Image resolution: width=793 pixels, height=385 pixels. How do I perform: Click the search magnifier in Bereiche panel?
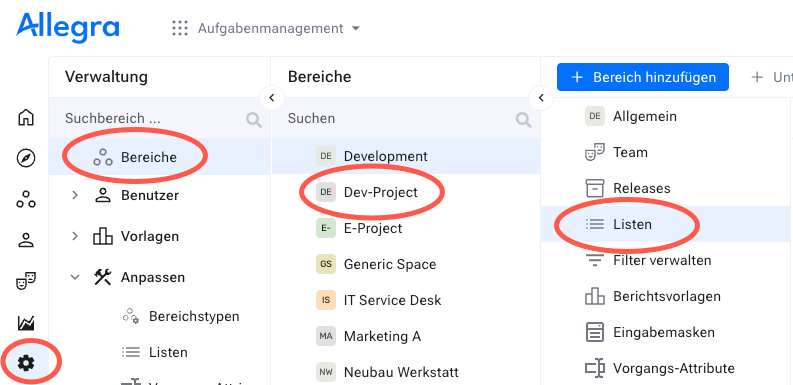pos(523,119)
